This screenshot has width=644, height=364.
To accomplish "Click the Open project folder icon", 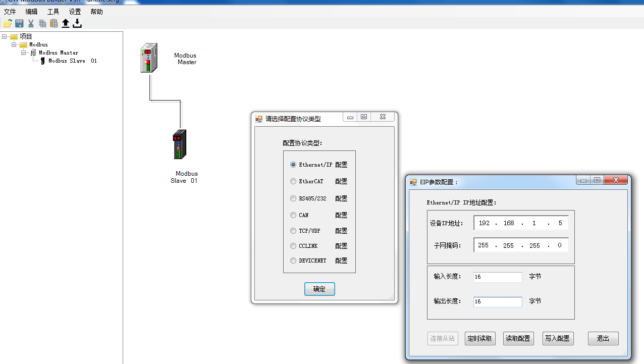I will point(8,23).
